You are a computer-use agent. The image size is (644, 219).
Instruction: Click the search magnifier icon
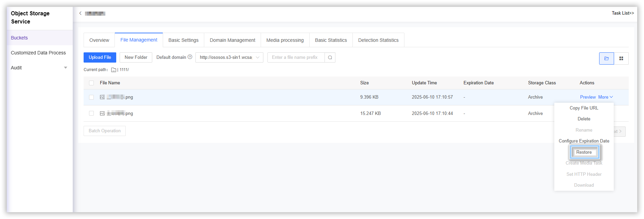330,57
